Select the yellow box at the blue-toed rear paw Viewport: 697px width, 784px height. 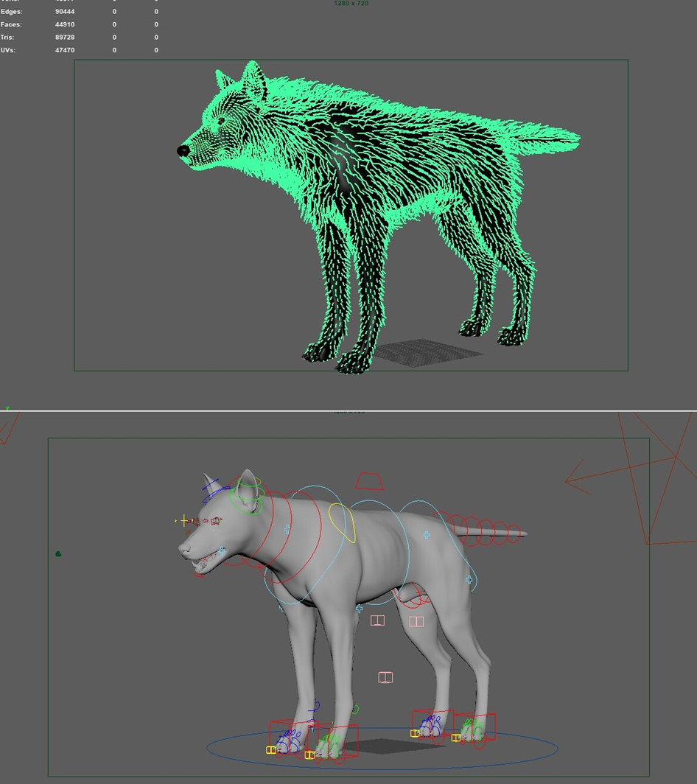[x=415, y=733]
